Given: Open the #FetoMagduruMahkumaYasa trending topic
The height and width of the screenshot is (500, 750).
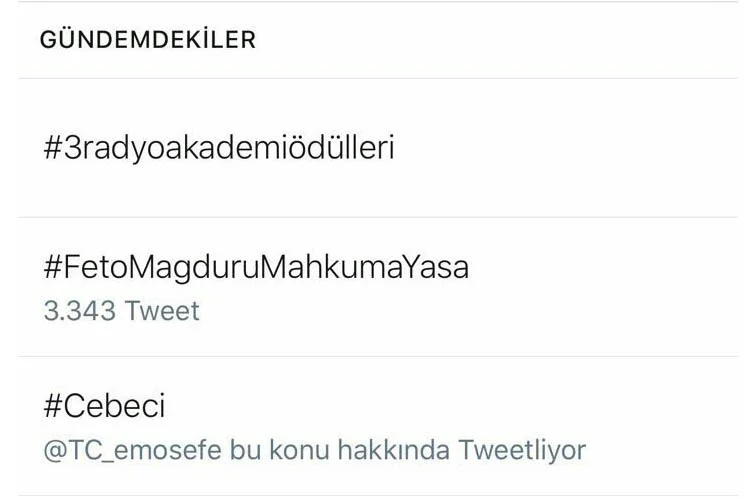Looking at the screenshot, I should 256,267.
